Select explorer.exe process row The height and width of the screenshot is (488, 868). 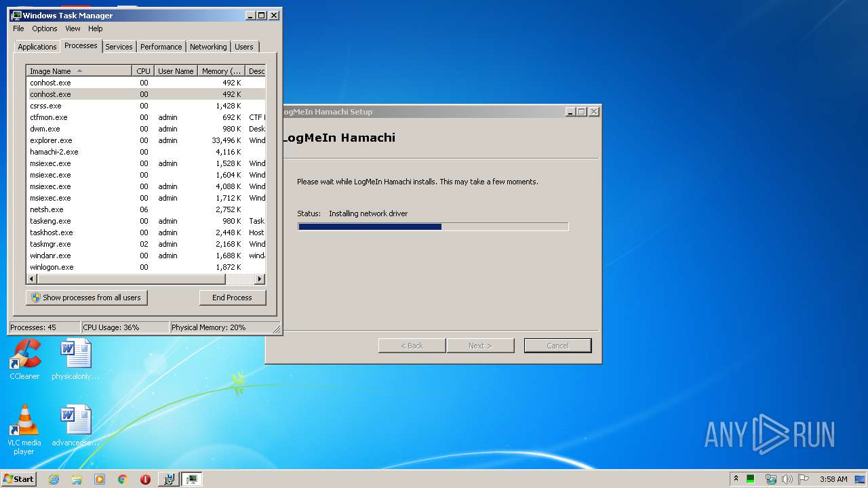point(146,140)
